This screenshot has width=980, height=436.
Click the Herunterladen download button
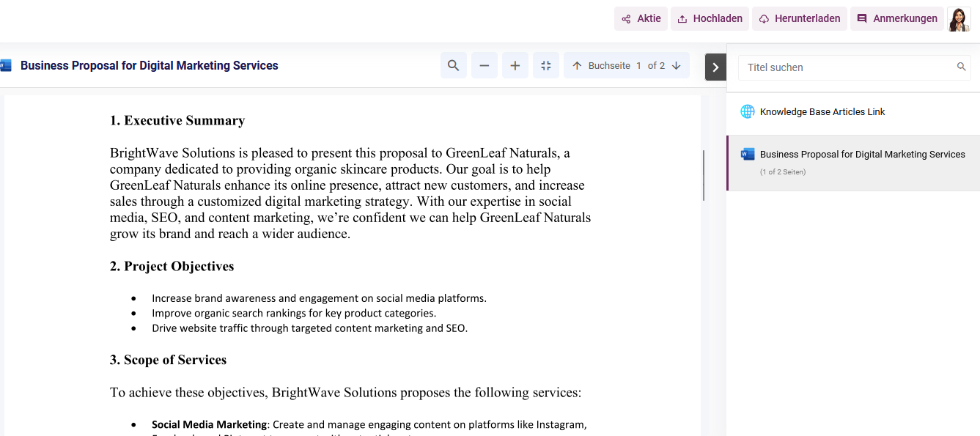tap(800, 19)
